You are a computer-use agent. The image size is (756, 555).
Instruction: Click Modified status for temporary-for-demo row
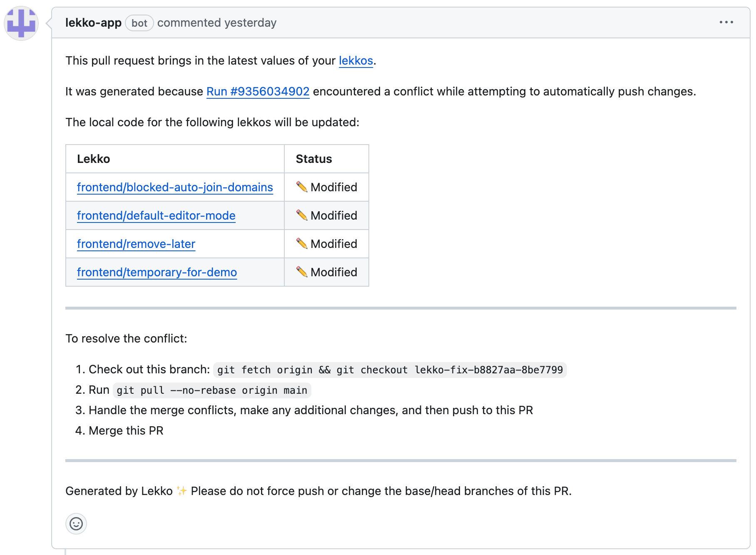[327, 272]
